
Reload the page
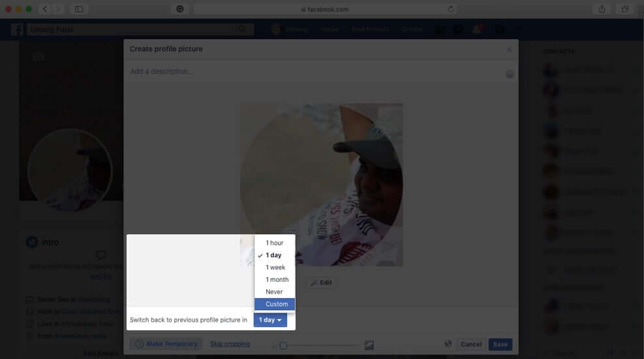451,9
